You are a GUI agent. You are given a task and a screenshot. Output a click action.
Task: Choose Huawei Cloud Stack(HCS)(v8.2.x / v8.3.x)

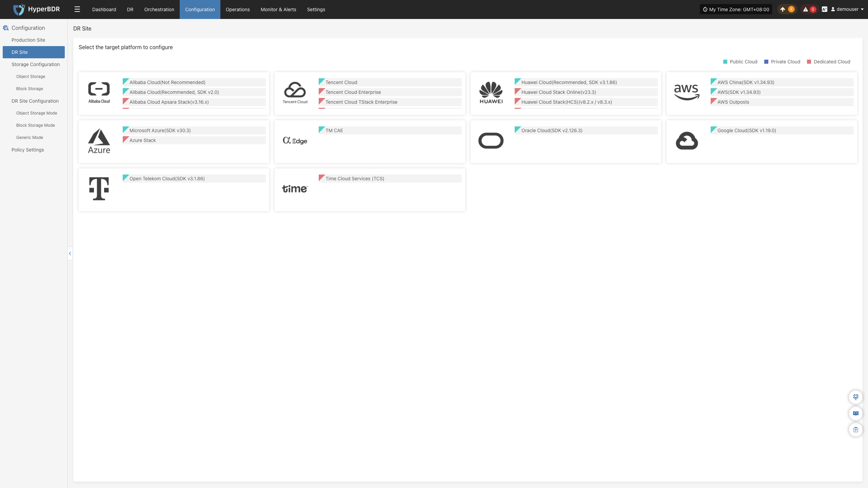click(x=586, y=102)
